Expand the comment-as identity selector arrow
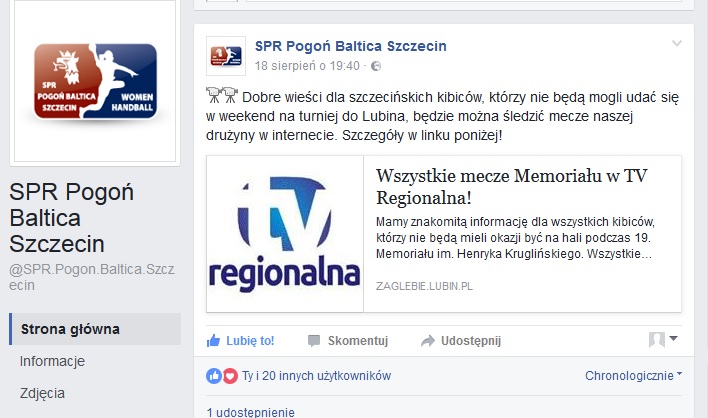This screenshot has height=418, width=708. tap(673, 338)
